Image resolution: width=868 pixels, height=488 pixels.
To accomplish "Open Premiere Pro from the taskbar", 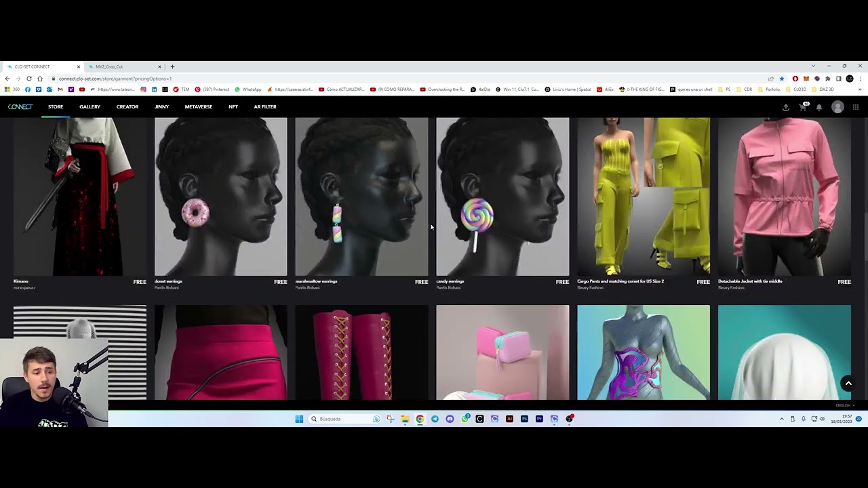I will coord(539,419).
